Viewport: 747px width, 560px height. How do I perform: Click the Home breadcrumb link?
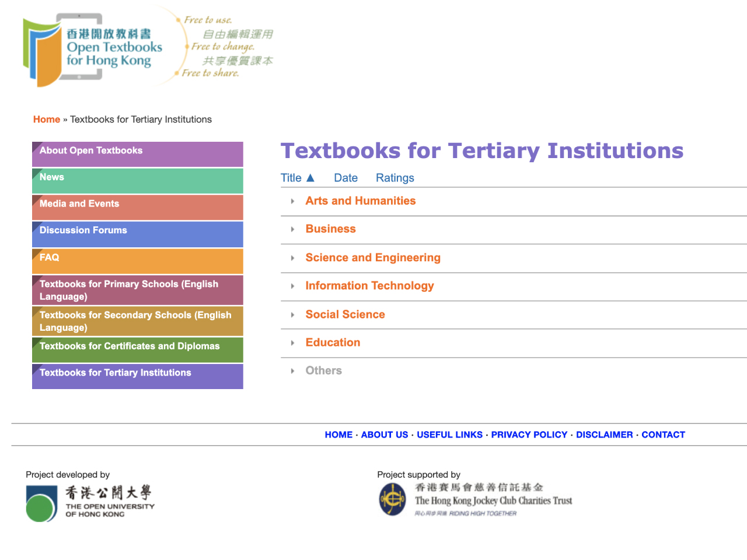click(x=47, y=120)
